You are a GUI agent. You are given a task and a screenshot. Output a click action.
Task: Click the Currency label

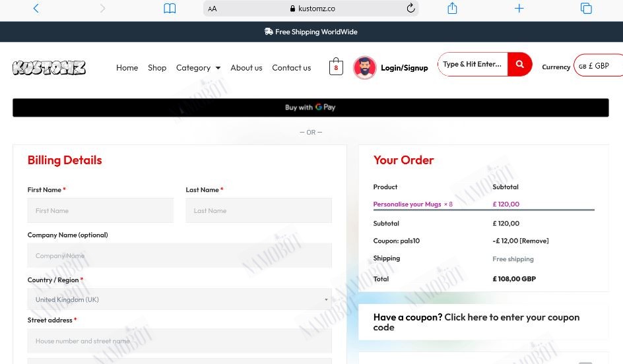tap(556, 67)
